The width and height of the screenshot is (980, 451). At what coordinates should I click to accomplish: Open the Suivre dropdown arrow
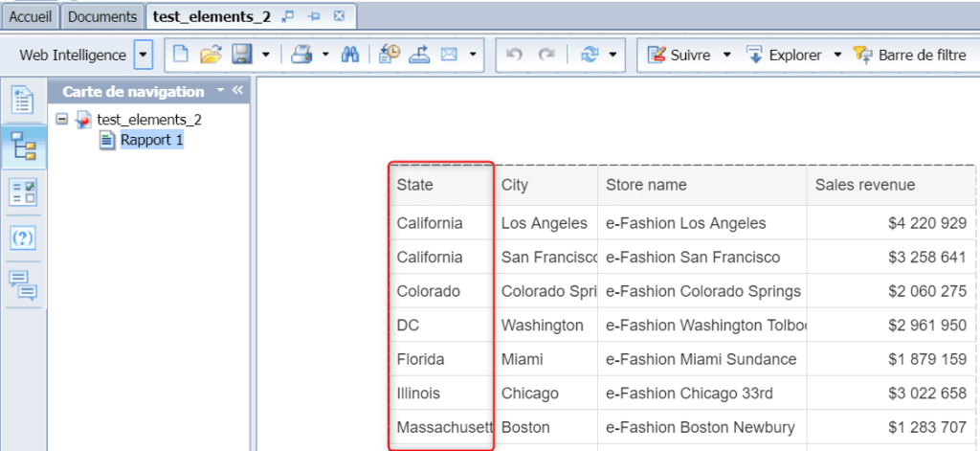pyautogui.click(x=726, y=56)
